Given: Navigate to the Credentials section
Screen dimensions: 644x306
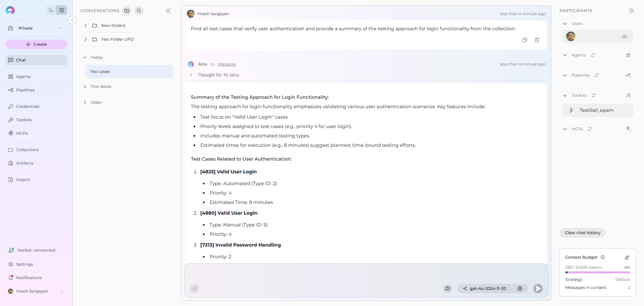Looking at the screenshot, I should (x=28, y=106).
